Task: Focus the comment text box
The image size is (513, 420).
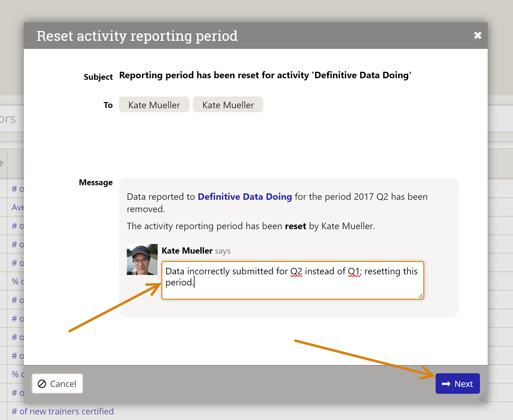Action: [292, 280]
